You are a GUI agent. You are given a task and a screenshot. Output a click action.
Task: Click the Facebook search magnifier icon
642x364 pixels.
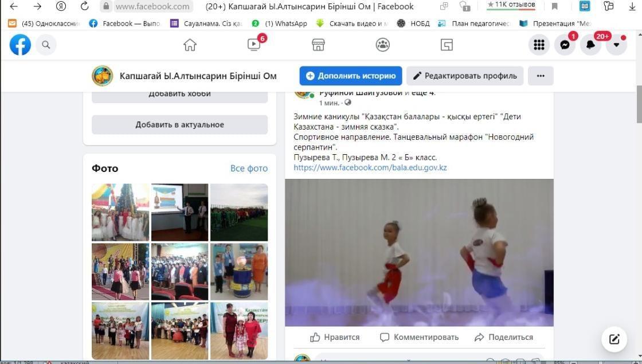click(46, 45)
